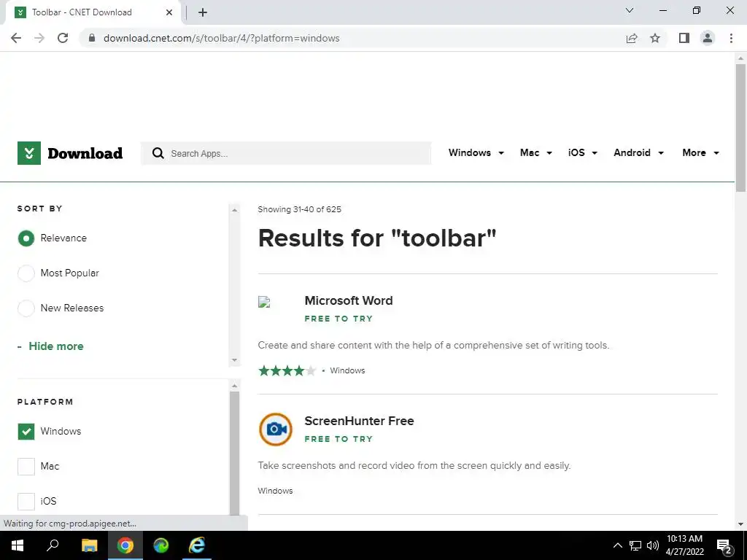Click the network status tray icon
Image resolution: width=747 pixels, height=560 pixels.
tap(635, 545)
